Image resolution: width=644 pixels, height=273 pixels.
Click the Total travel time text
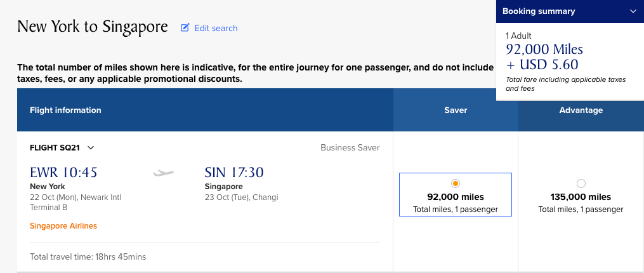click(88, 257)
